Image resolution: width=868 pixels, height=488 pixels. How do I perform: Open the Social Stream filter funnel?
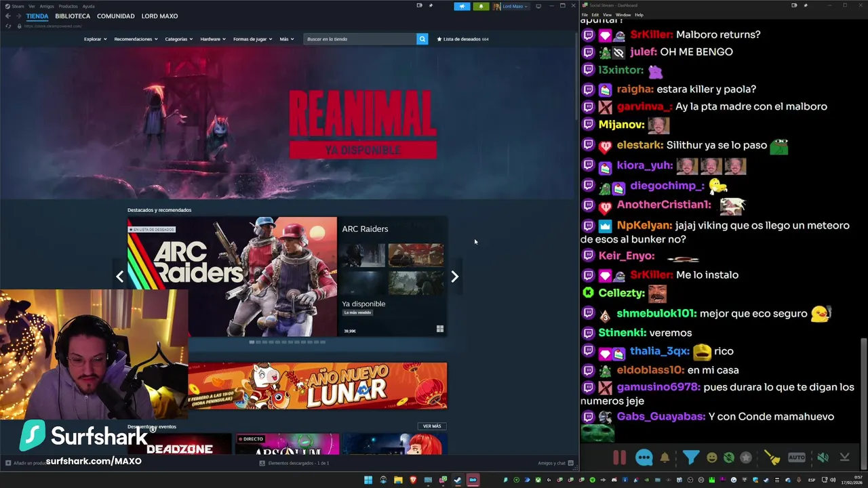[x=690, y=457]
